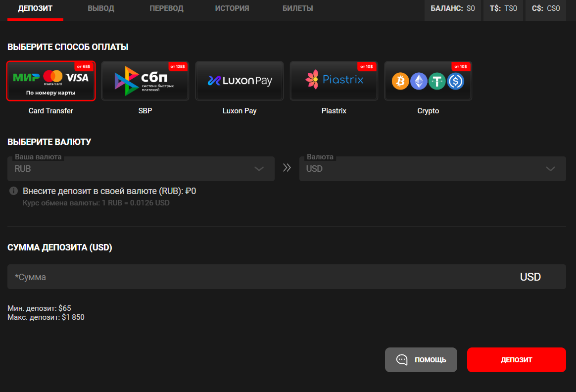Image resolution: width=576 pixels, height=392 pixels.
Task: Click the chat bubble help icon
Action: pyautogui.click(x=402, y=360)
